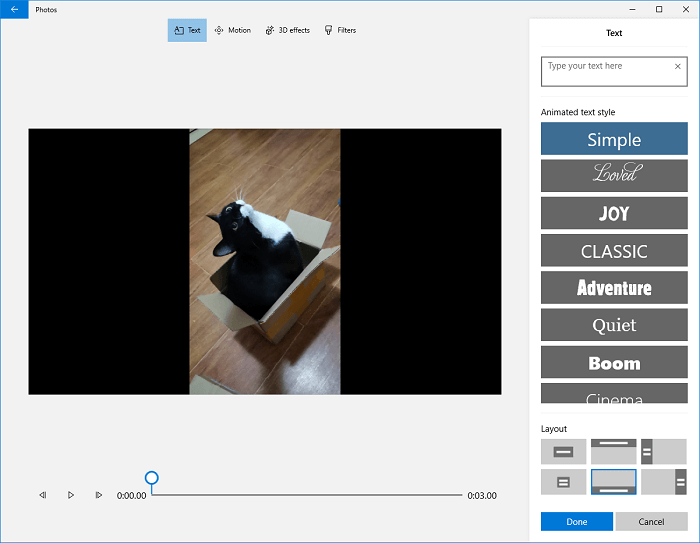The height and width of the screenshot is (543, 700).
Task: Go back using the top-left arrow
Action: point(14,9)
